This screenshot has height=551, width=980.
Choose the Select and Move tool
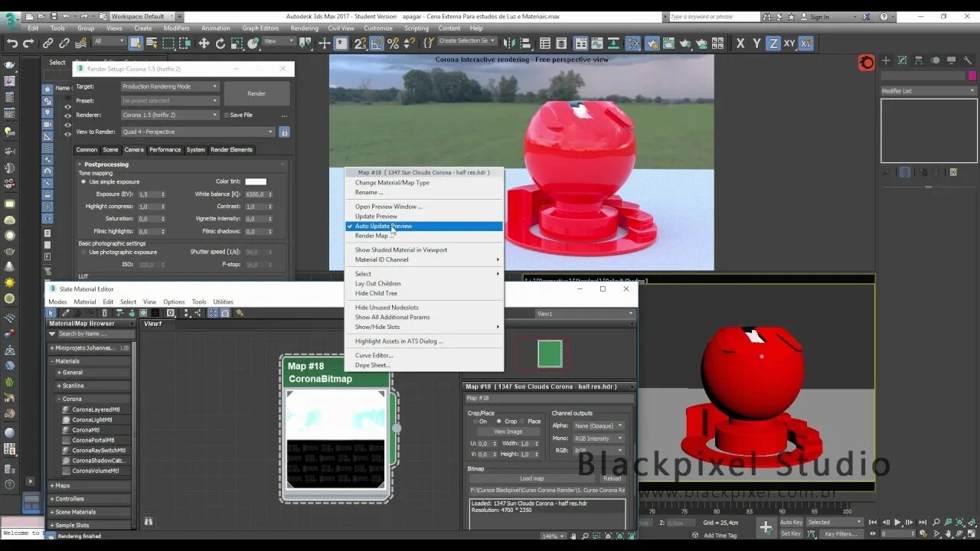[x=204, y=44]
